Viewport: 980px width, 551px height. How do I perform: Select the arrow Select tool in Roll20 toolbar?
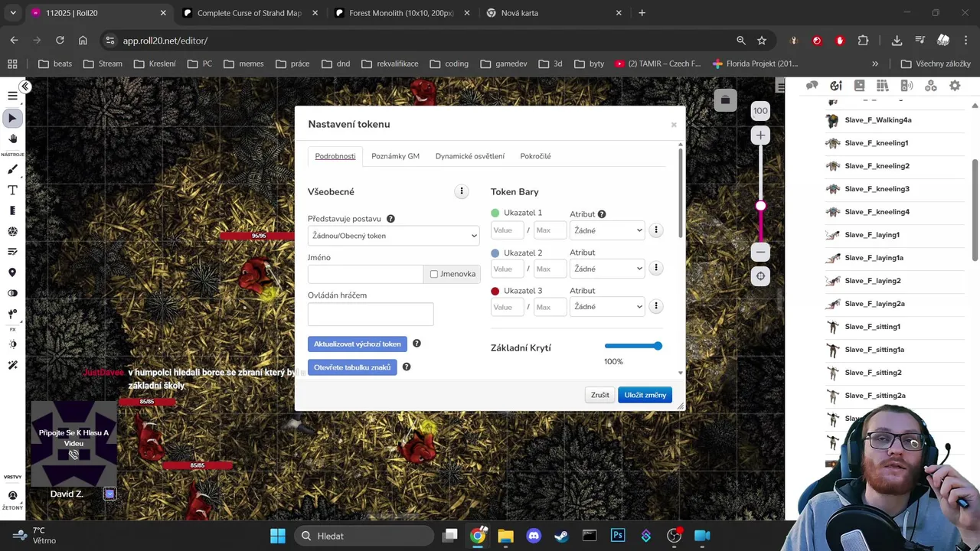(12, 119)
